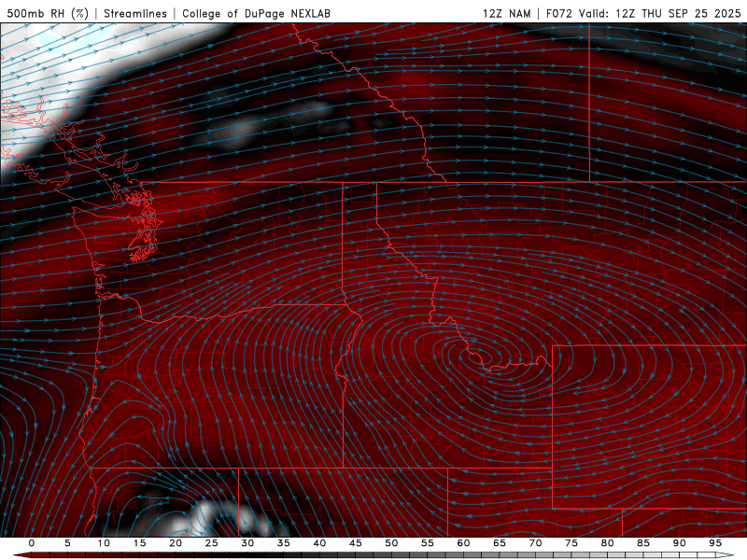Click the '45' colorbar scale label
Image resolution: width=747 pixels, height=560 pixels.
pyautogui.click(x=356, y=543)
